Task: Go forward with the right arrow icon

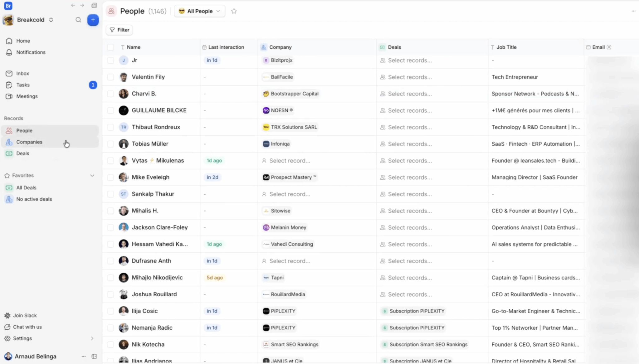Action: [x=82, y=5]
